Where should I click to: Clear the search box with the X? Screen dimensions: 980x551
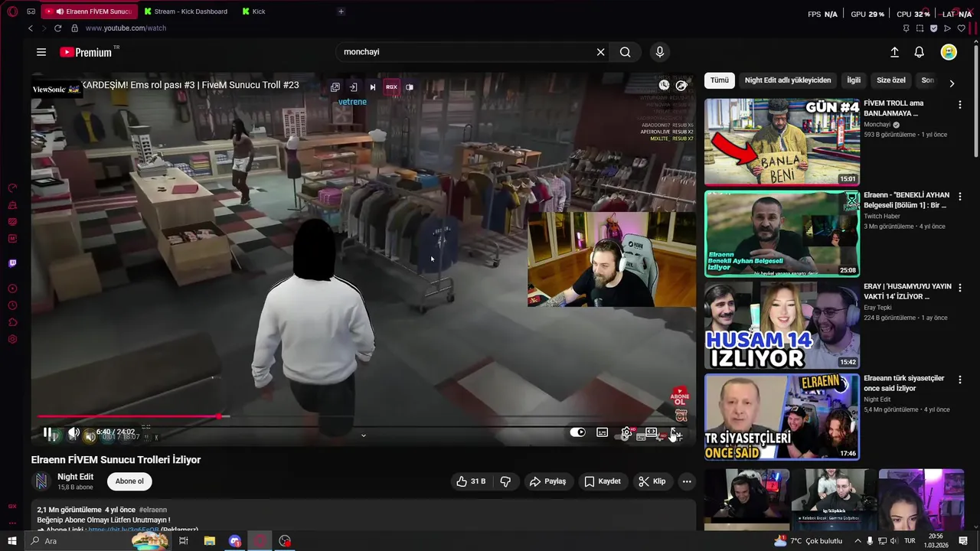coord(601,52)
